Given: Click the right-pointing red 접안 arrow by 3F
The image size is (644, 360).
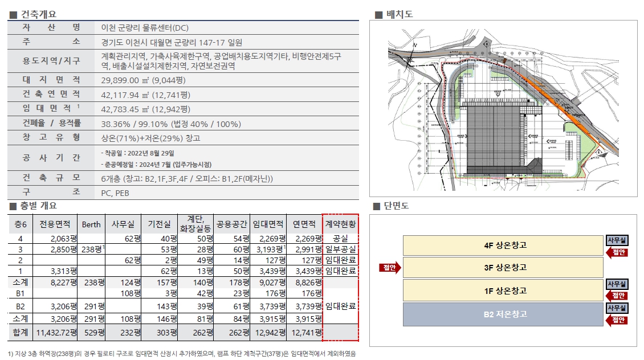Looking at the screenshot, I should 390,268.
